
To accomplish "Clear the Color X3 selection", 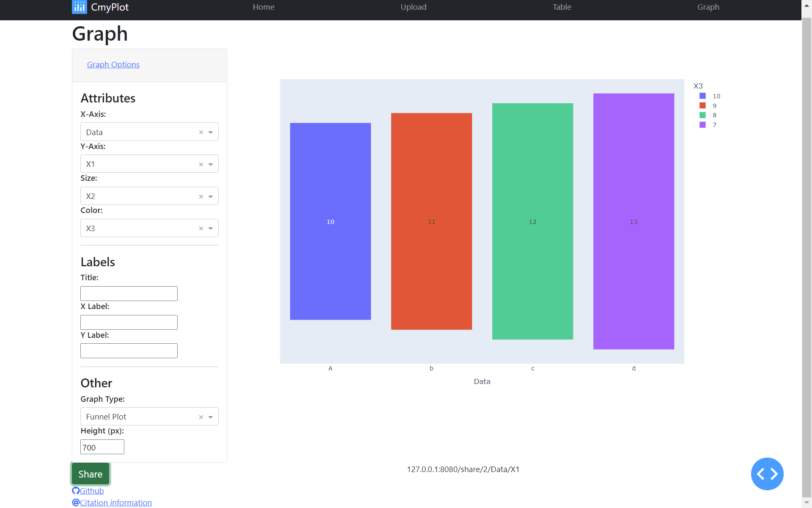I will coord(201,229).
